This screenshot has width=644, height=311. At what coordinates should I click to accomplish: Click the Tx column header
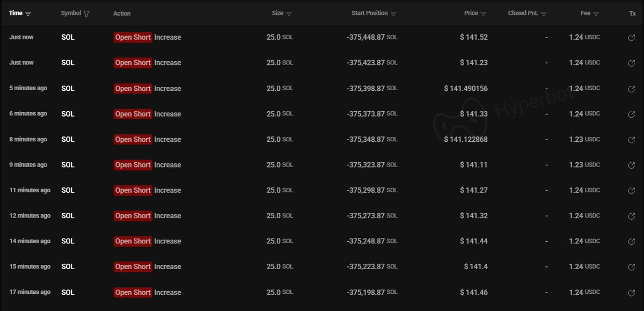tap(632, 13)
